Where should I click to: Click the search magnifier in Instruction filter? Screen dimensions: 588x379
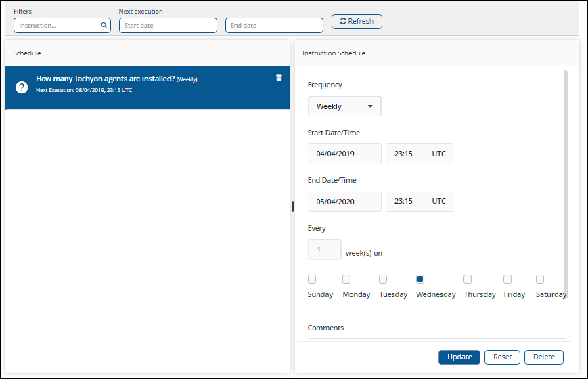(x=104, y=26)
